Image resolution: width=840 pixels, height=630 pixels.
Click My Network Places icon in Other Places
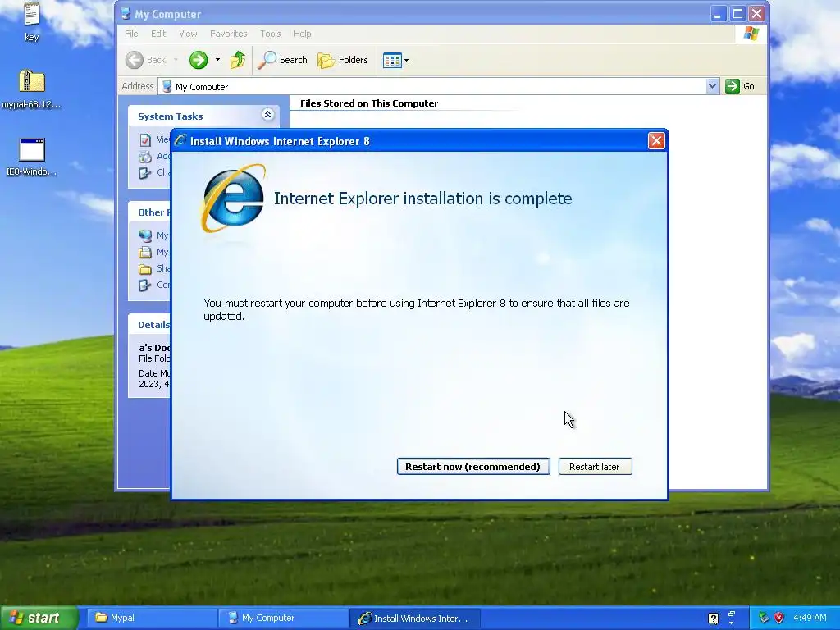(144, 235)
